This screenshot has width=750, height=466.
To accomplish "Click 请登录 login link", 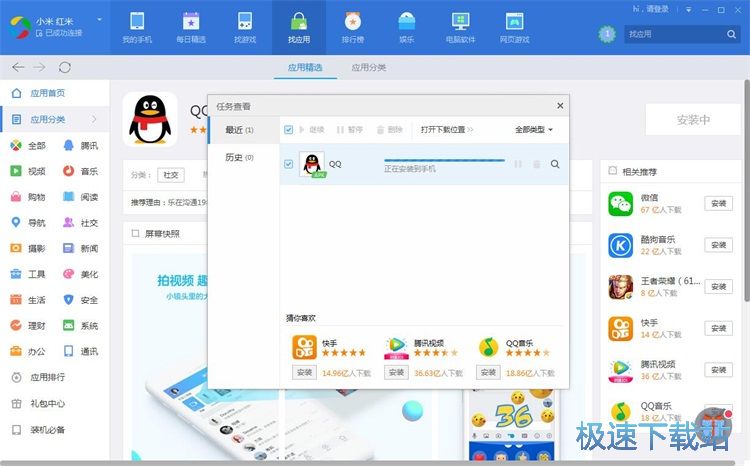I will click(657, 9).
